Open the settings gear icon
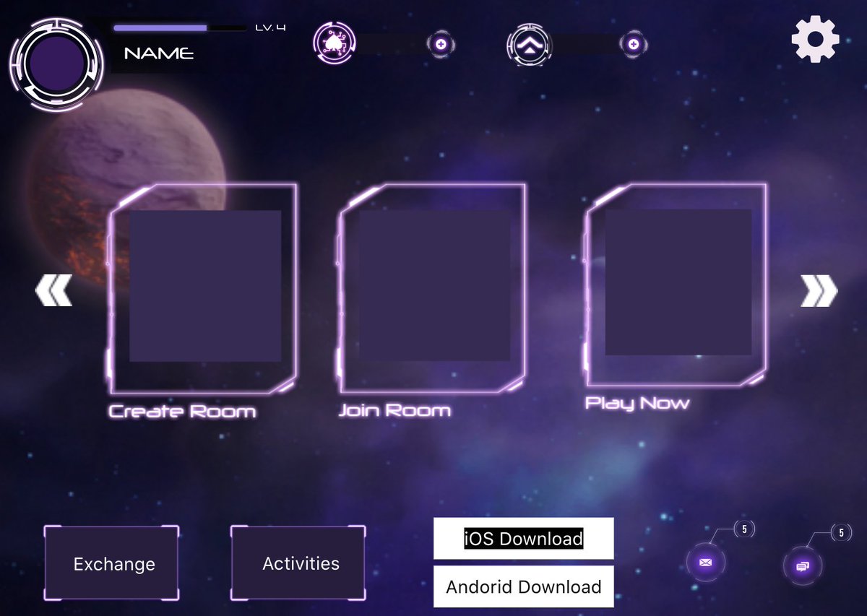This screenshot has width=867, height=616. 816,39
